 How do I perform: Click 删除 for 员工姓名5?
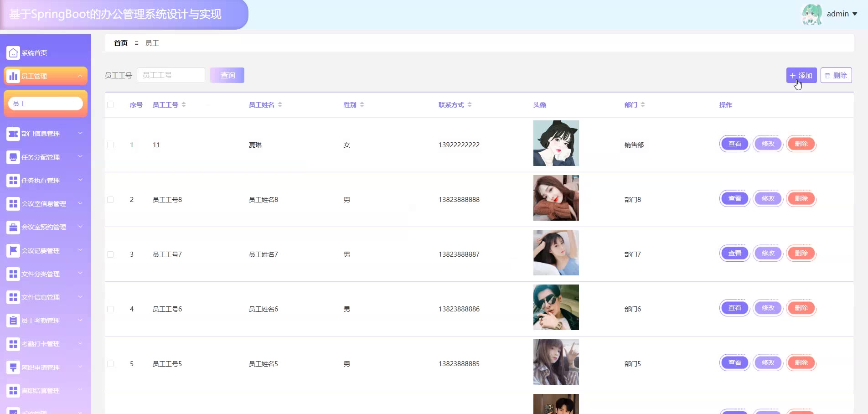(801, 363)
